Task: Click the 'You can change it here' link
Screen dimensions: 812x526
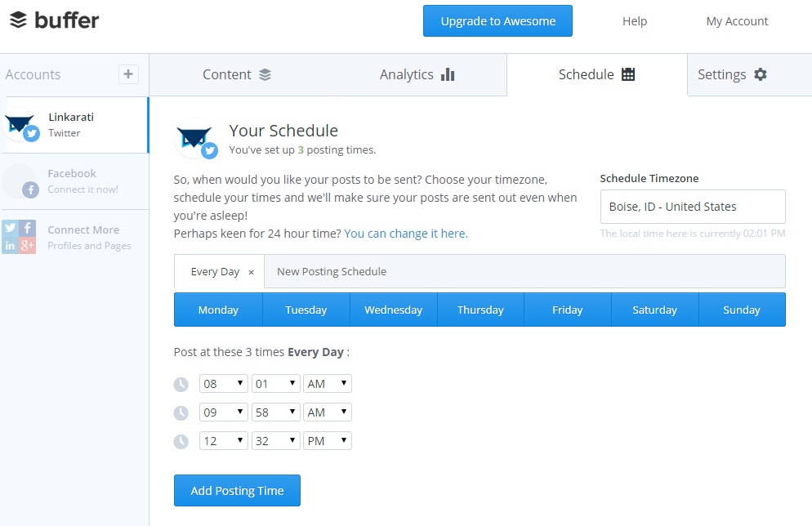Action: [x=405, y=234]
